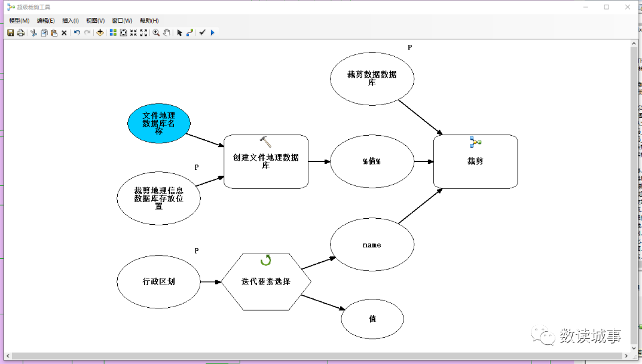Click the Save model toolbar icon
The height and width of the screenshot is (364, 642).
tap(11, 33)
